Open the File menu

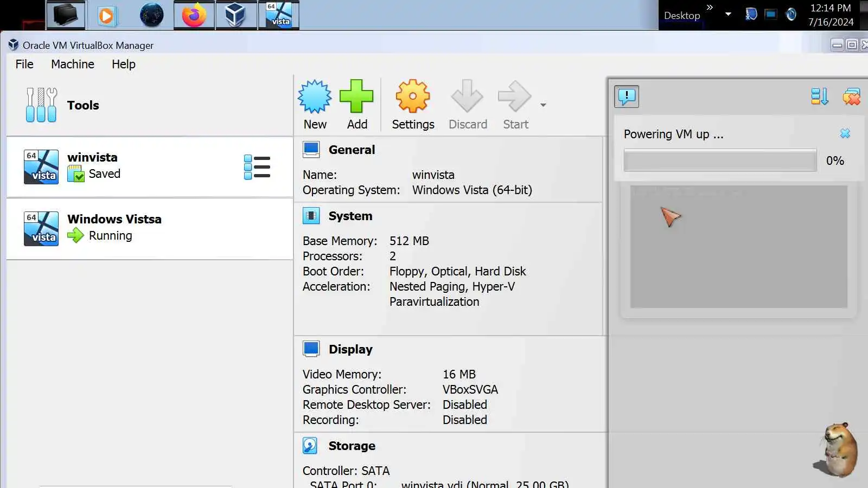pos(24,64)
